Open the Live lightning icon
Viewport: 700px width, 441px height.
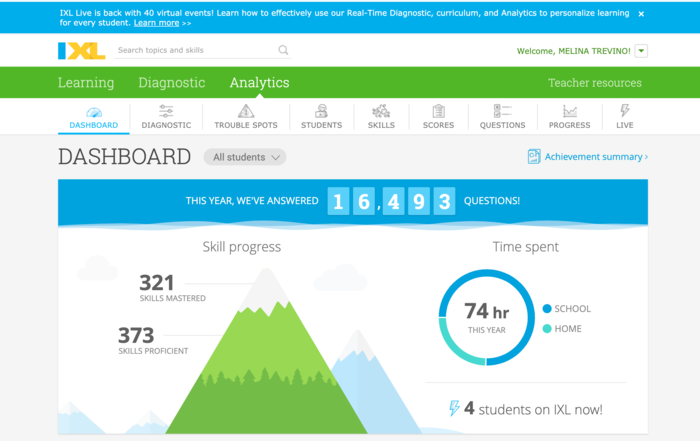[x=624, y=111]
